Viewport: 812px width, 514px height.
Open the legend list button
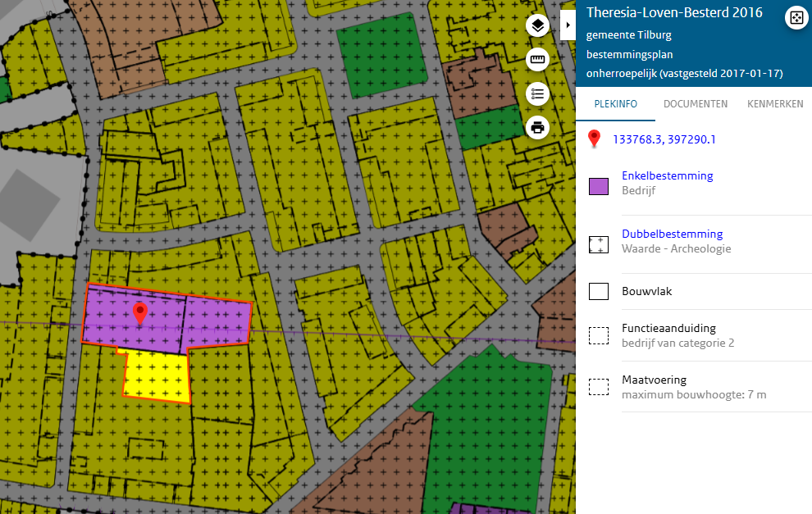(x=537, y=93)
